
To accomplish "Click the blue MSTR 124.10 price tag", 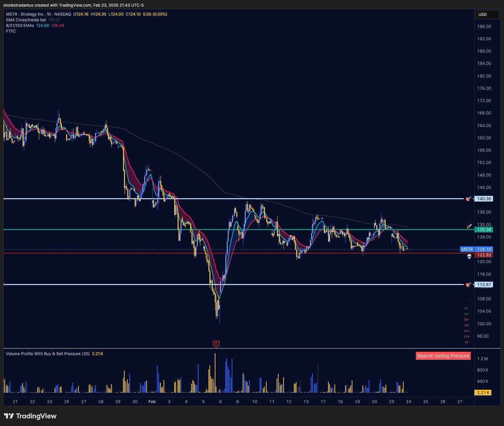I will coord(476,249).
